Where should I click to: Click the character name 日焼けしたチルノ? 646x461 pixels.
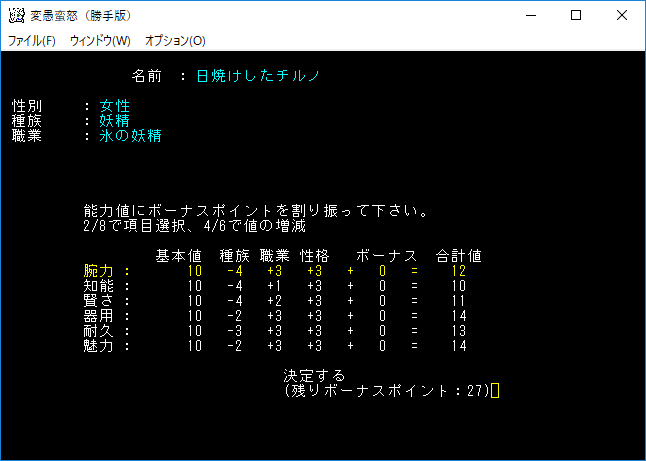coord(258,76)
